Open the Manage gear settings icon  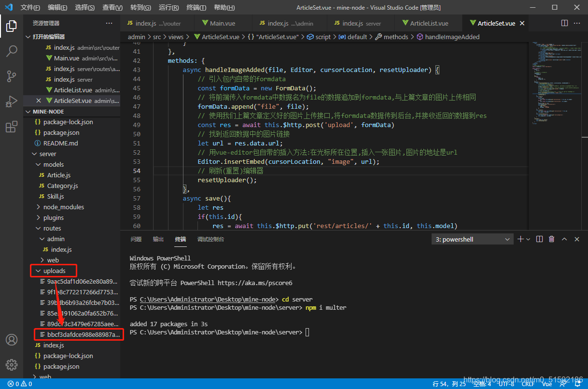click(x=12, y=365)
